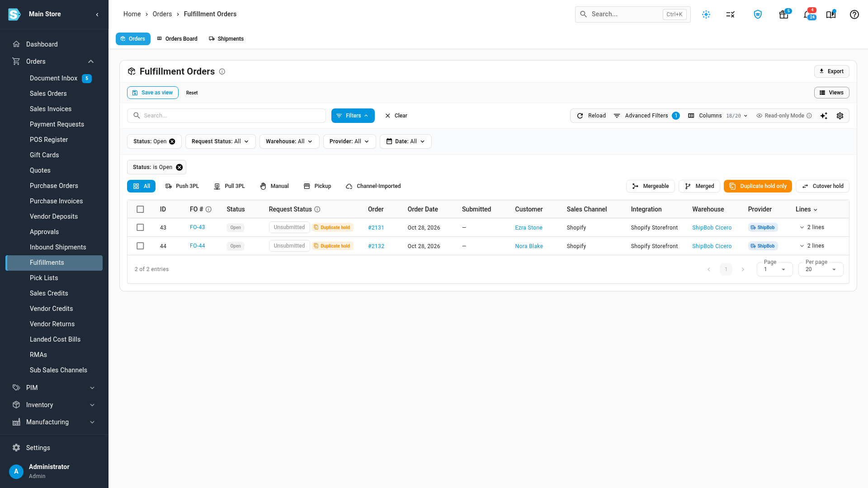The width and height of the screenshot is (868, 488).
Task: Click the Export button
Action: coord(832,71)
